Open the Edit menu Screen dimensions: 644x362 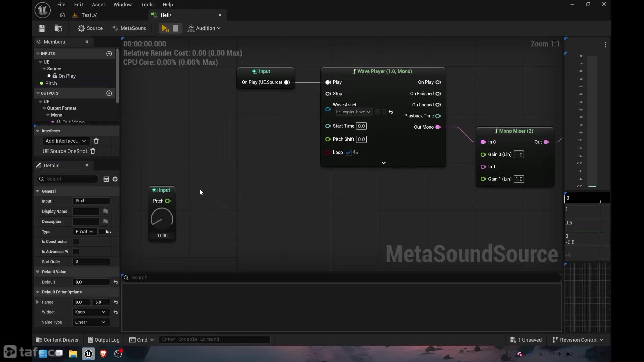(78, 5)
